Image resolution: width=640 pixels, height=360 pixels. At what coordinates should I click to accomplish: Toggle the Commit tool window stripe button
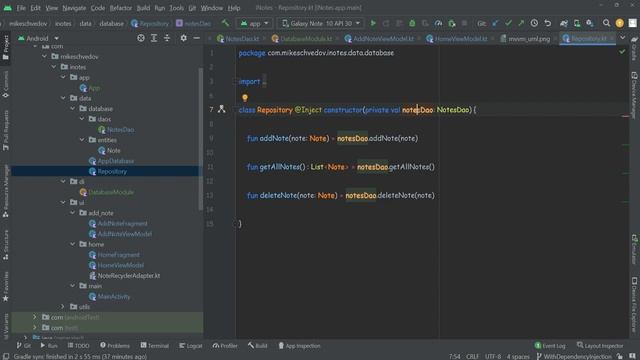point(6,85)
